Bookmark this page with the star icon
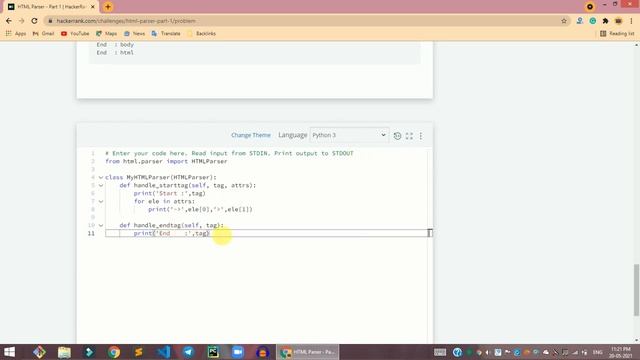Image resolution: width=640 pixels, height=360 pixels. [564, 21]
